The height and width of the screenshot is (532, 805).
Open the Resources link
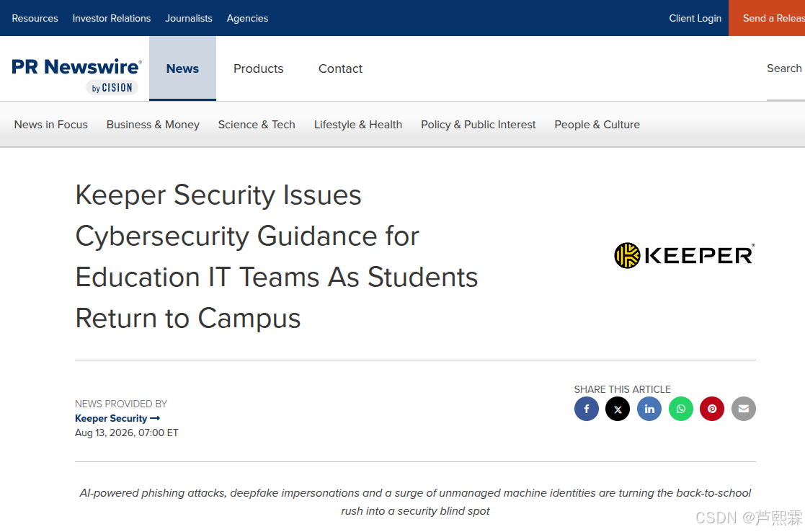[x=35, y=18]
